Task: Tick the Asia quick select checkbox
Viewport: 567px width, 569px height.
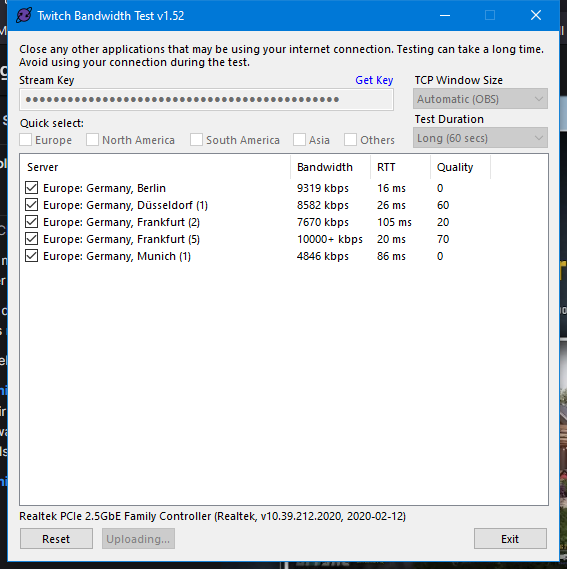Action: point(299,140)
